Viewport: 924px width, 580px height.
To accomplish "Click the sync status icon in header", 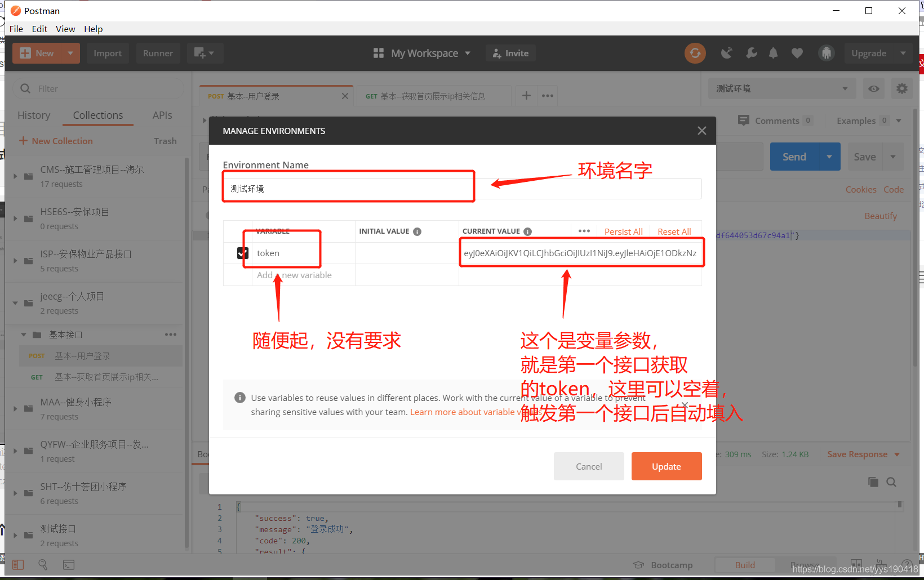I will pyautogui.click(x=695, y=53).
